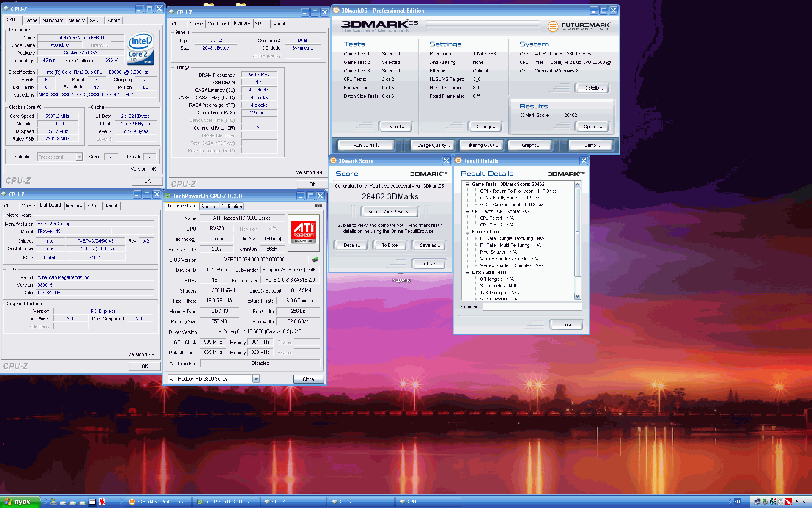Open the fourth quick launch drive icon
The height and width of the screenshot is (508, 812).
pyautogui.click(x=82, y=502)
